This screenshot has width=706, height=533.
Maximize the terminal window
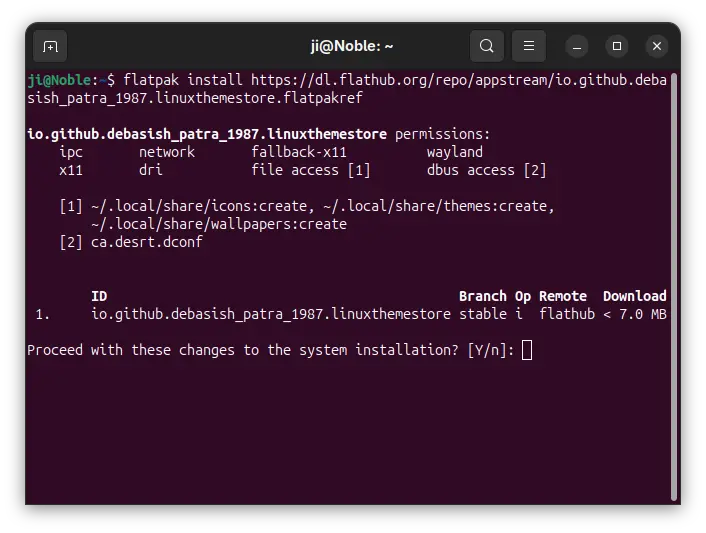617,46
